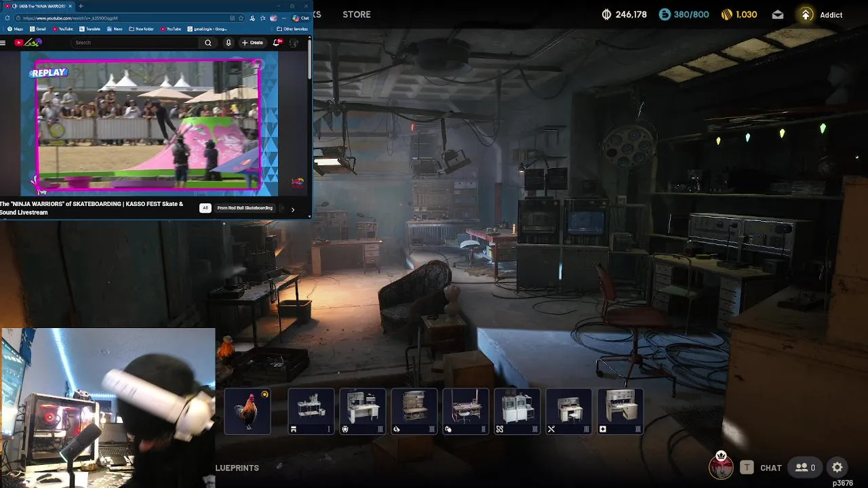Open the BLUEPRINTS section label
Screen dimensions: 868x488
click(x=237, y=468)
